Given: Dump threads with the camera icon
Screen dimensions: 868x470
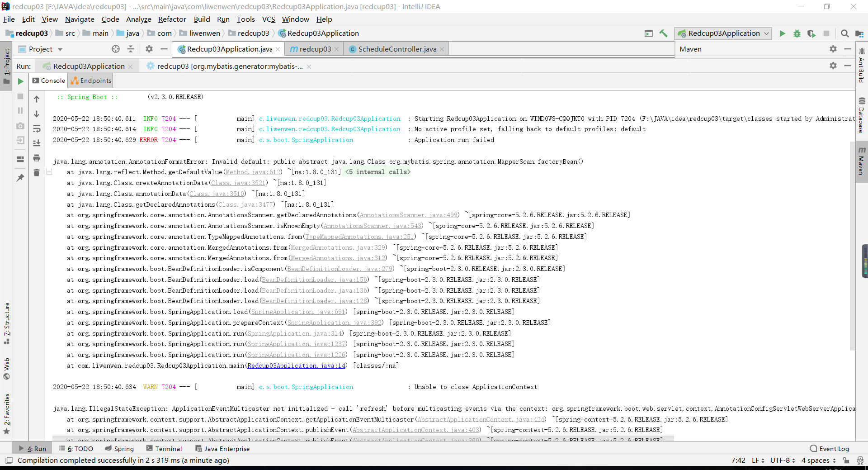Looking at the screenshot, I should click(x=20, y=126).
